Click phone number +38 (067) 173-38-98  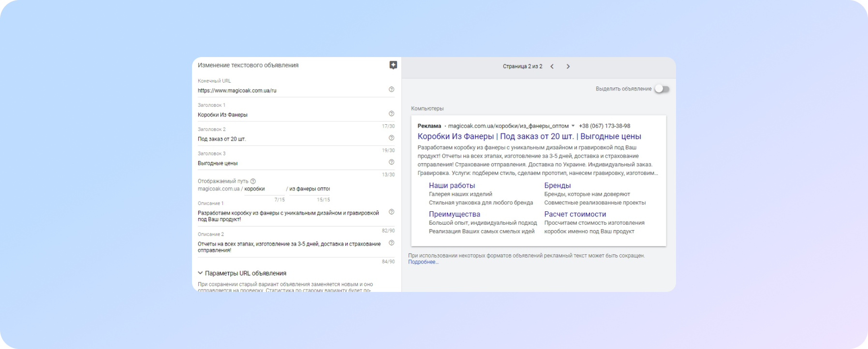pyautogui.click(x=604, y=126)
